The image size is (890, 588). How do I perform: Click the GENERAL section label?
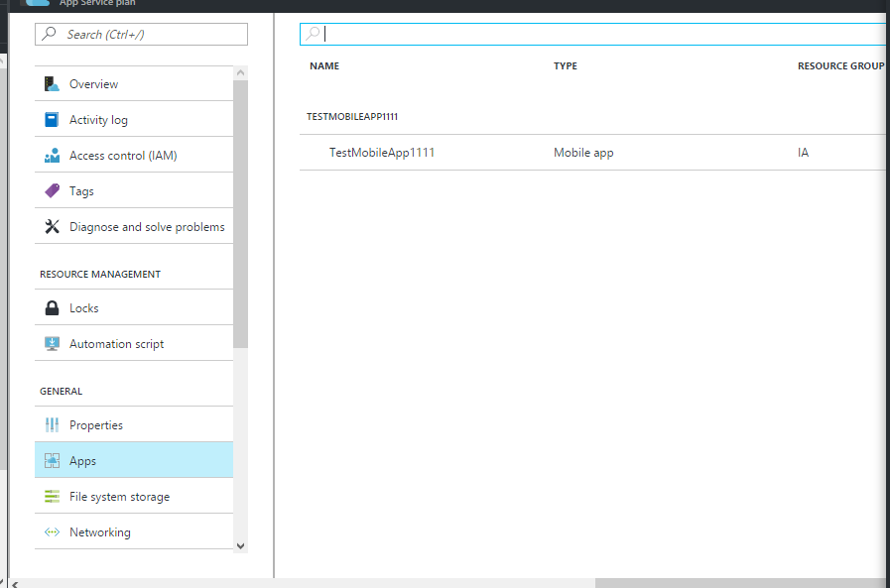tap(61, 392)
